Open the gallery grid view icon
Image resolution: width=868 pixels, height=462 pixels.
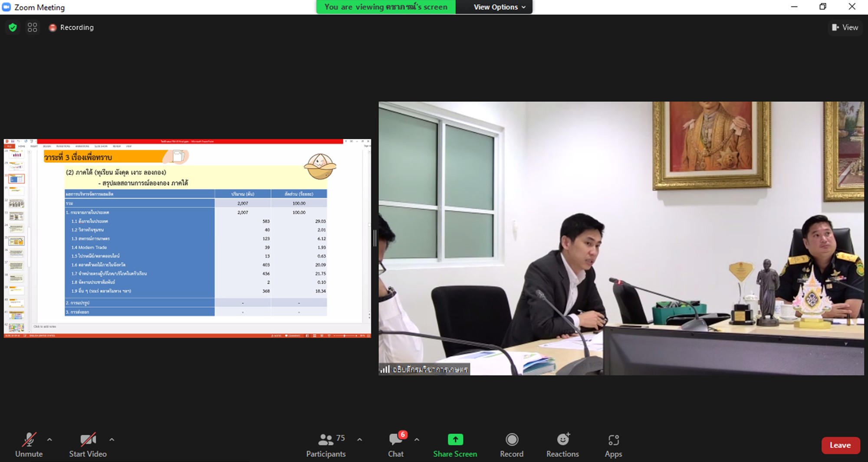(32, 27)
